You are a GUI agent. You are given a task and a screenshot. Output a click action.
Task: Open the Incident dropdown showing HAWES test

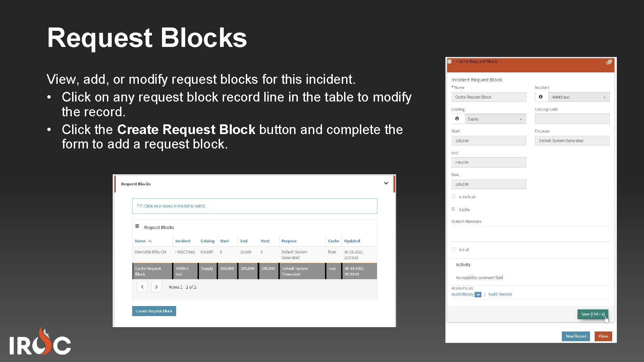[579, 97]
